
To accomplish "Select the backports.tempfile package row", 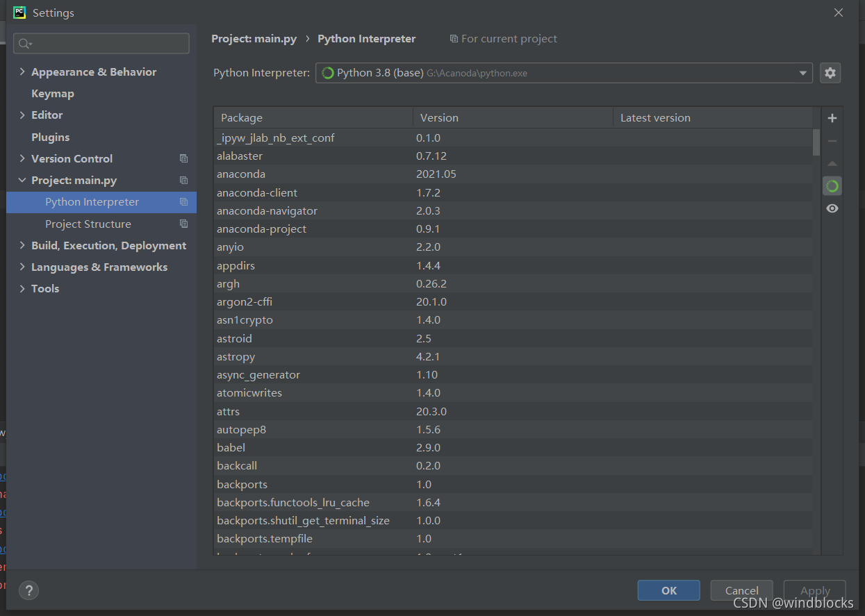I will tap(513, 538).
